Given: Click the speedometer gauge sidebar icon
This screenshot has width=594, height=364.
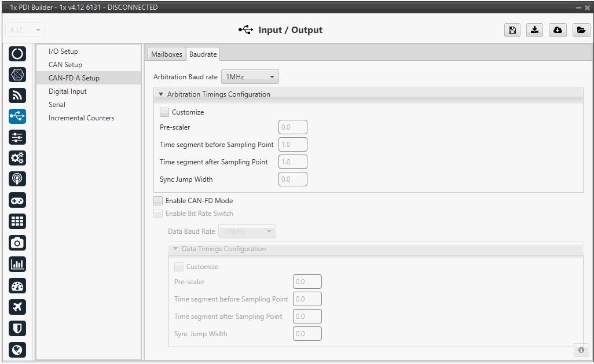Looking at the screenshot, I should [x=17, y=286].
